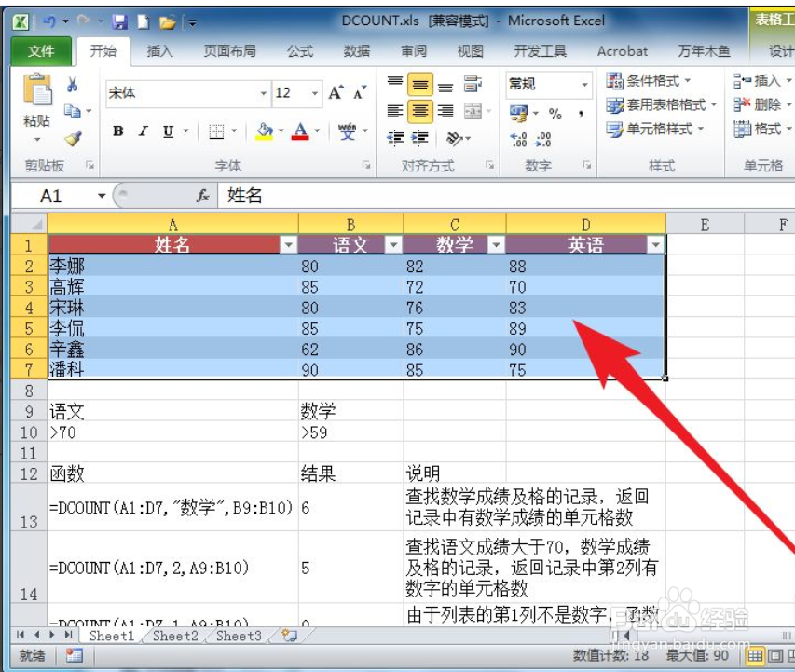Open 条件格式 conditional formatting menu
Viewport: 795px width, 672px height.
tap(649, 80)
